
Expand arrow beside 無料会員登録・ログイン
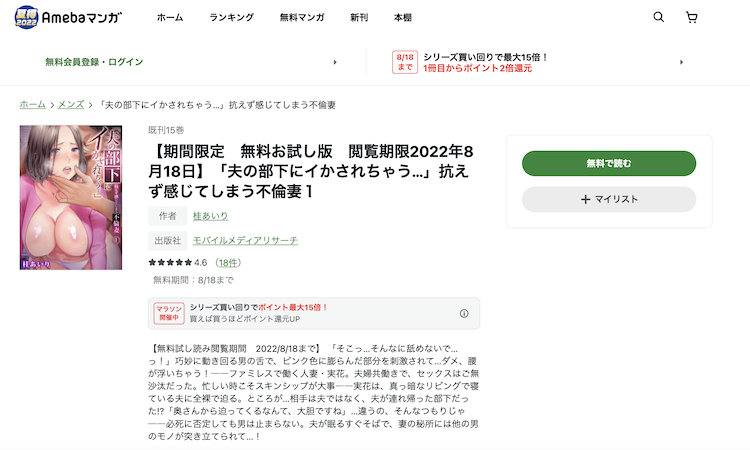pos(335,62)
